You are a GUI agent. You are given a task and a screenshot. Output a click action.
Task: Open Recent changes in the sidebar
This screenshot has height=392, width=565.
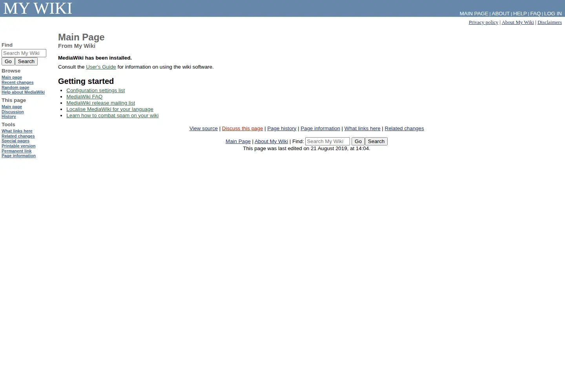coord(18,83)
